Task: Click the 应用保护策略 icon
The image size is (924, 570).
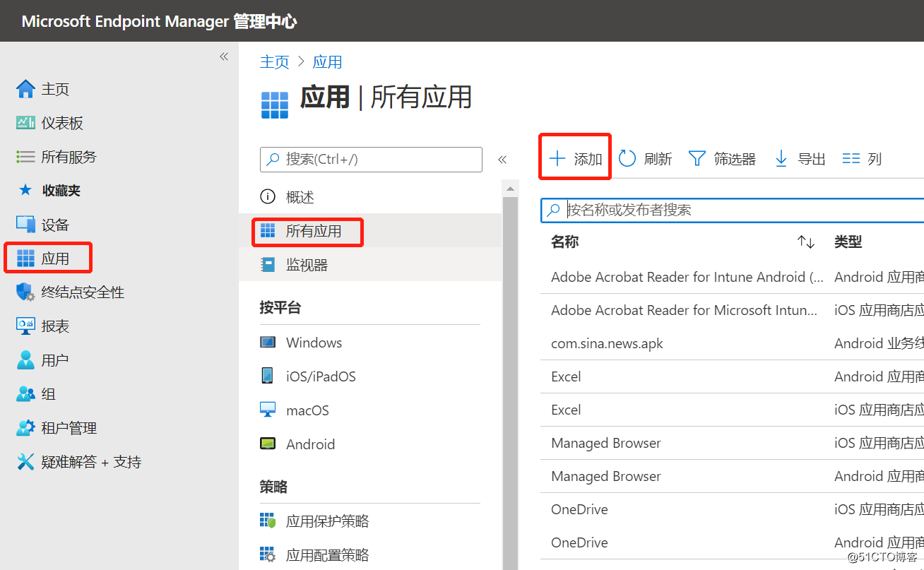Action: (268, 521)
